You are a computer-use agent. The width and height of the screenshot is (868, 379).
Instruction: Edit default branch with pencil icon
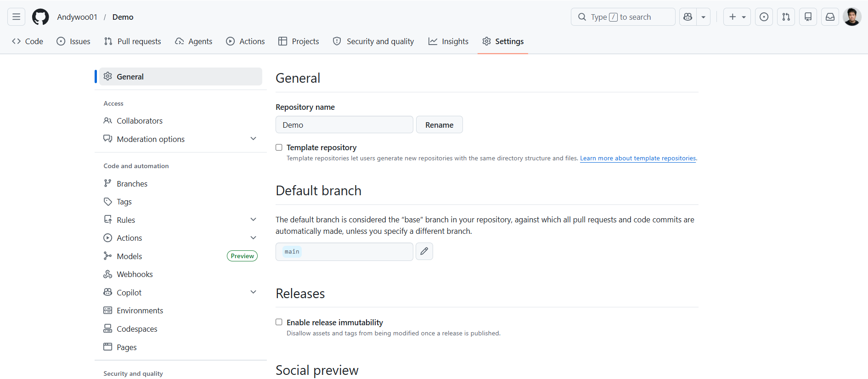click(x=424, y=251)
